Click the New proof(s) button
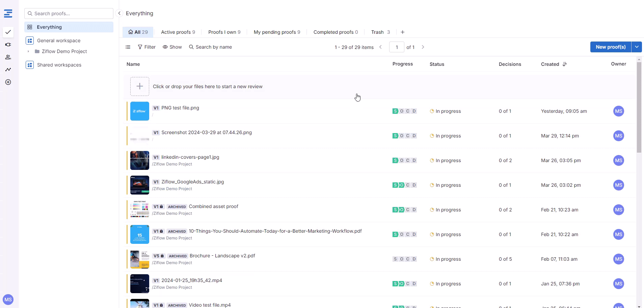644x308 pixels. 610,47
